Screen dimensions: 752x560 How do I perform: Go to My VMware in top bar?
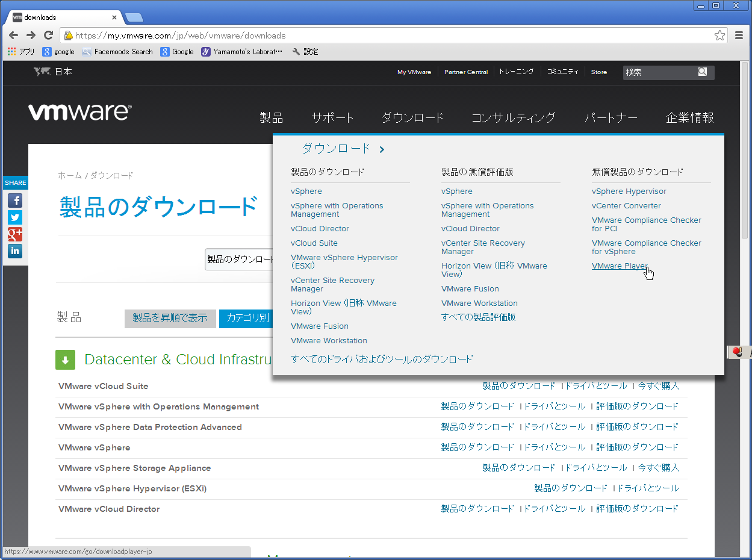(414, 72)
